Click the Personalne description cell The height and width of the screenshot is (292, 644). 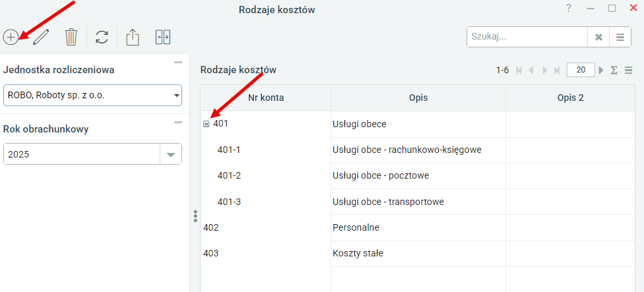(418, 227)
